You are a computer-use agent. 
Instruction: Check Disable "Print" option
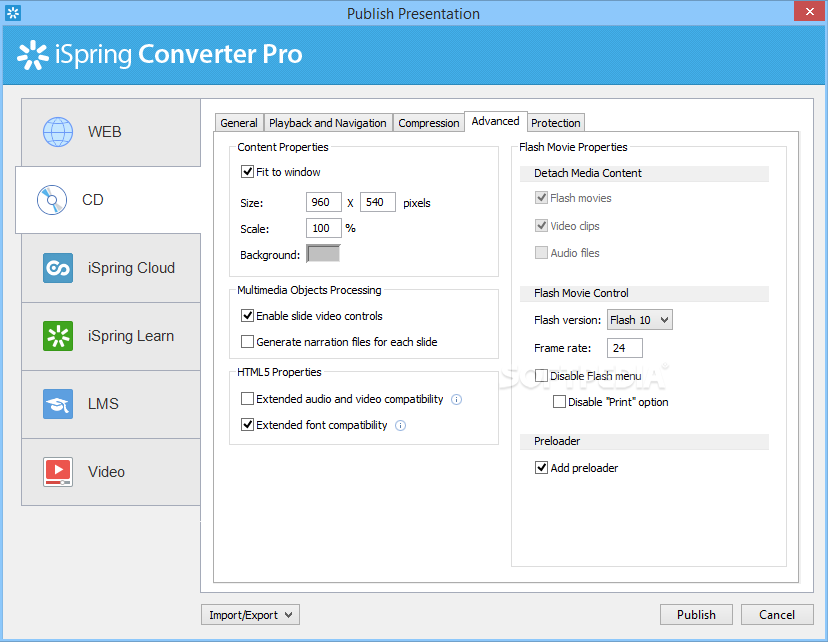click(x=559, y=402)
